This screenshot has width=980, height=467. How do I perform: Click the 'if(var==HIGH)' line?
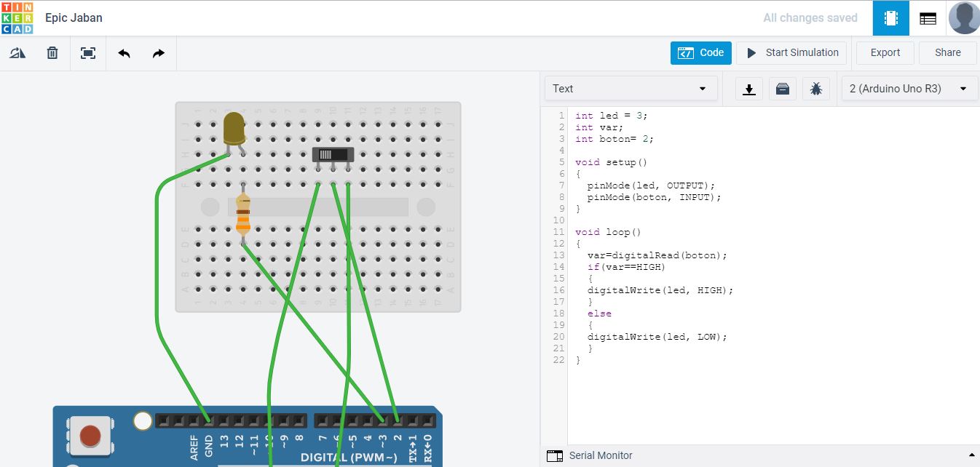(627, 267)
